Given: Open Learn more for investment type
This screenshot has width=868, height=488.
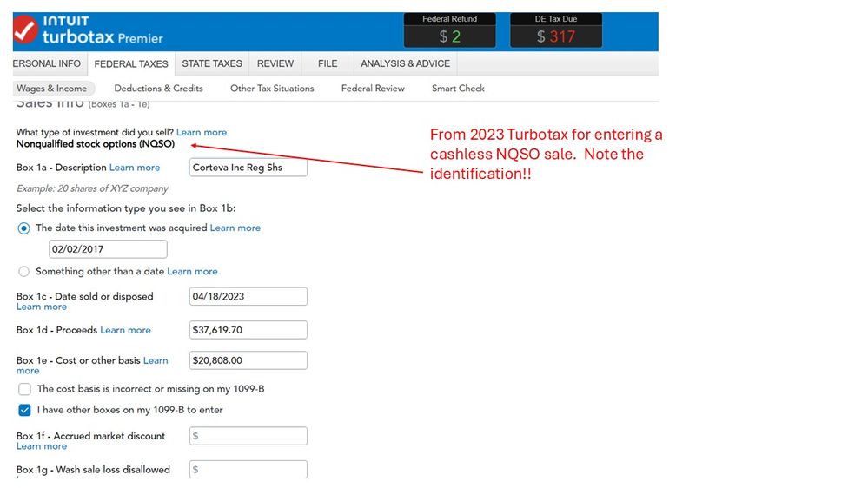Looking at the screenshot, I should [x=202, y=132].
